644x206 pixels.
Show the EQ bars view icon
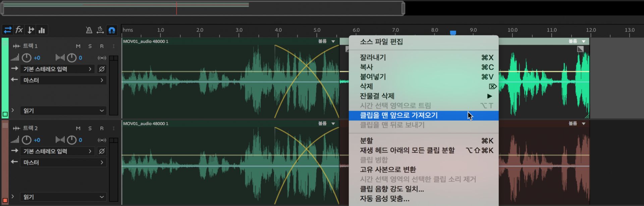pyautogui.click(x=42, y=30)
